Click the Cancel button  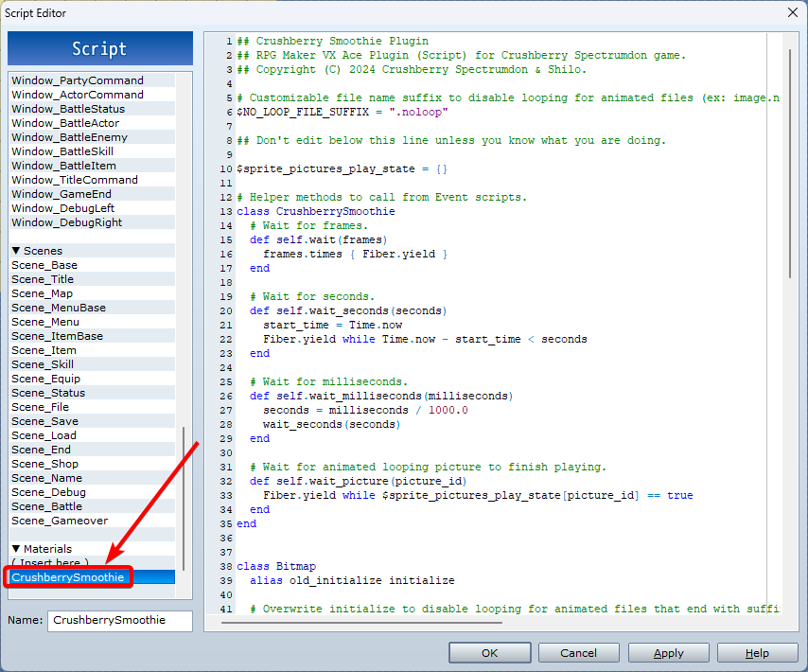click(x=578, y=653)
